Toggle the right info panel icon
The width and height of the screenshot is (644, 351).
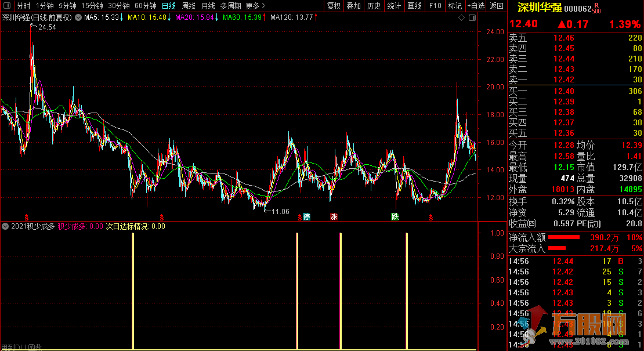(x=472, y=17)
